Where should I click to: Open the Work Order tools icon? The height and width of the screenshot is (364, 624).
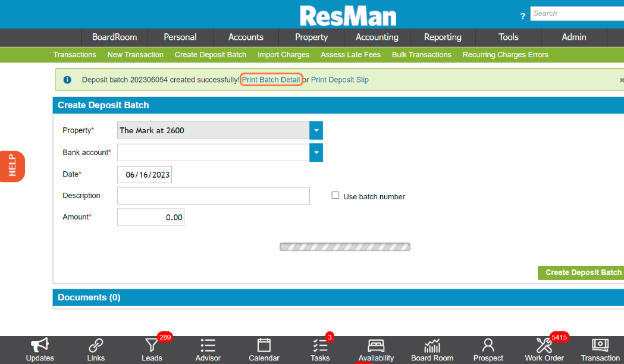(544, 346)
